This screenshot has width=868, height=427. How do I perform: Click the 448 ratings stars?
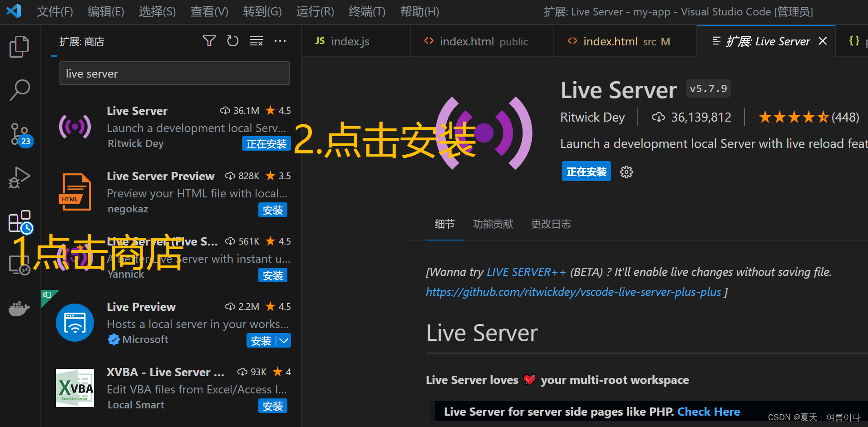click(x=809, y=118)
